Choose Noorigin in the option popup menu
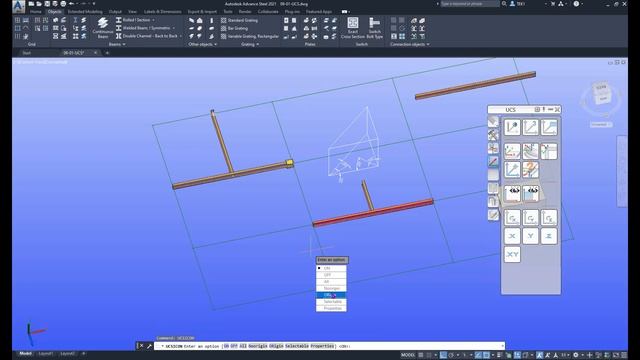640x360 pixels. (331, 288)
